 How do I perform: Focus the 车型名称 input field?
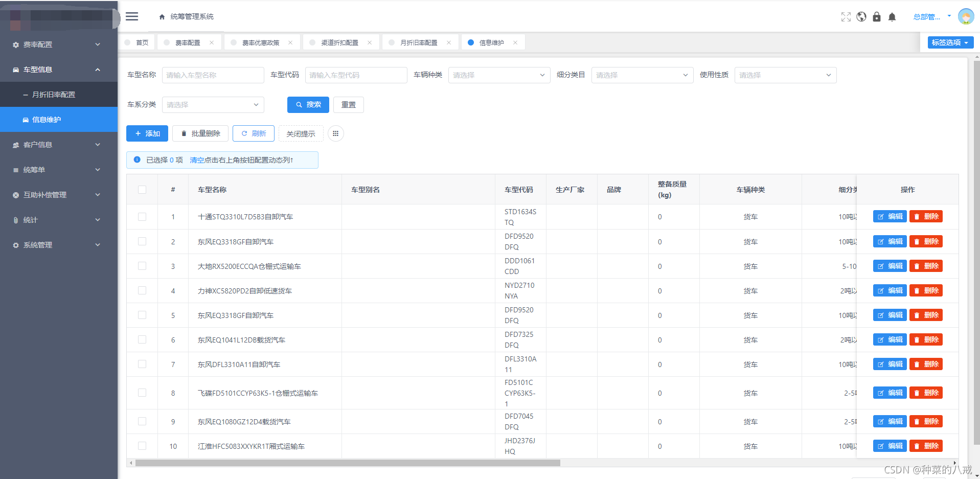pos(213,75)
